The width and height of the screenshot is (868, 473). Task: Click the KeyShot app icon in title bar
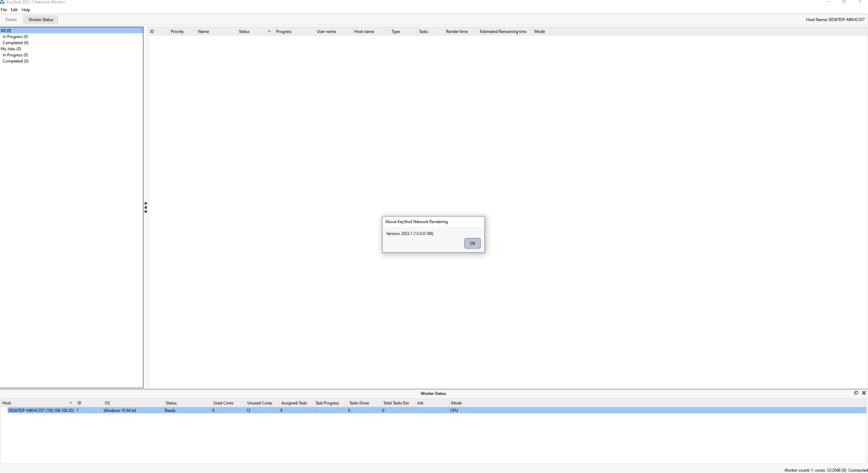coord(2,2)
